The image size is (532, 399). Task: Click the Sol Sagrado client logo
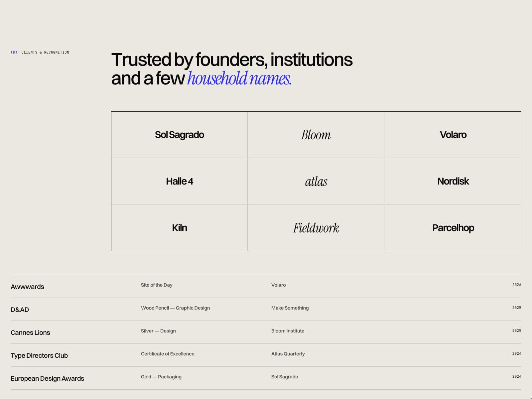[179, 135]
